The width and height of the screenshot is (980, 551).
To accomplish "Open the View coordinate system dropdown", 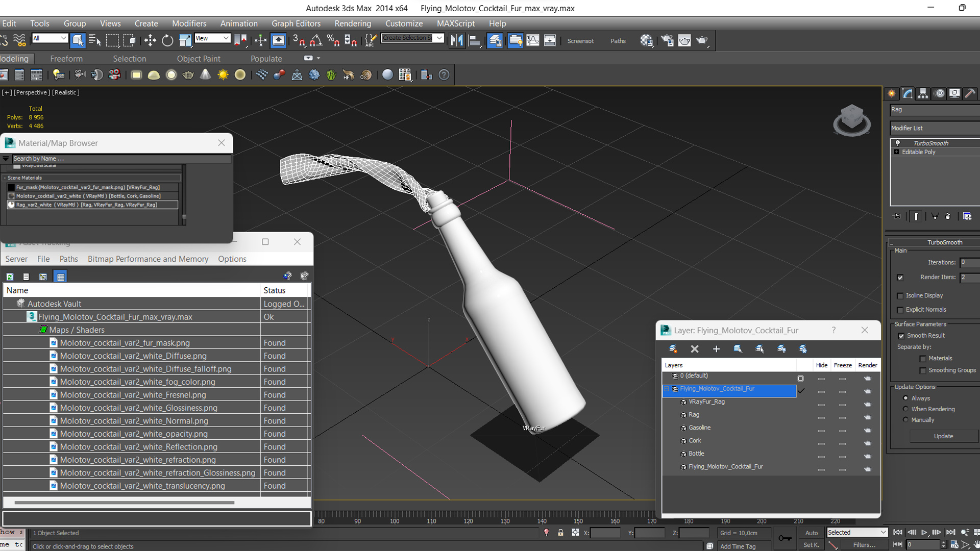I will pos(212,38).
